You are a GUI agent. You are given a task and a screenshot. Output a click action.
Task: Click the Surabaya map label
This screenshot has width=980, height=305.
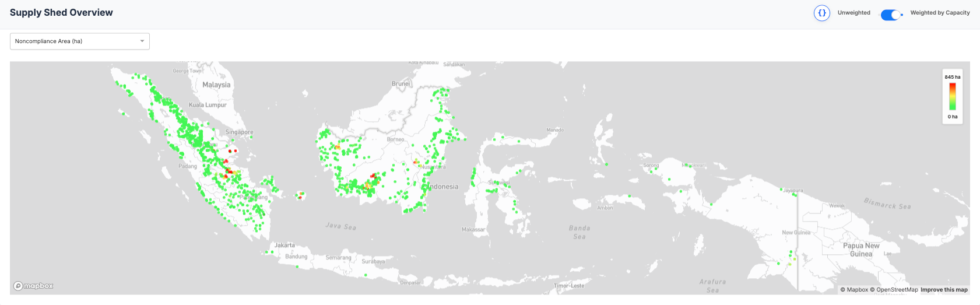tap(373, 261)
